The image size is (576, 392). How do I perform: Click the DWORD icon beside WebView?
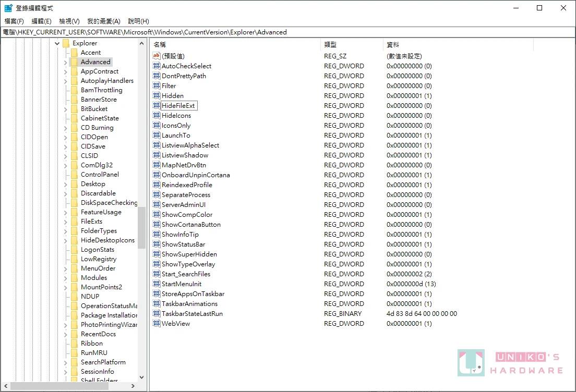[x=157, y=324]
